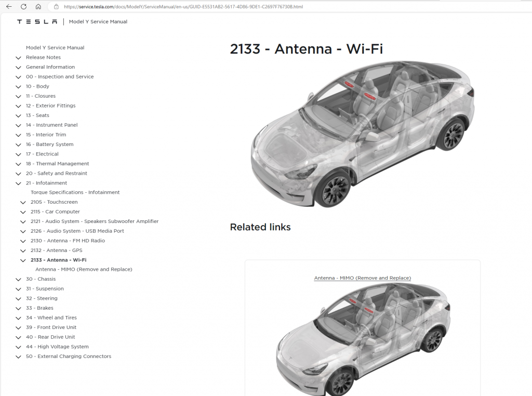532x396 pixels.
Task: Expand the 2115 - Car Computer chevron
Action: (x=23, y=212)
